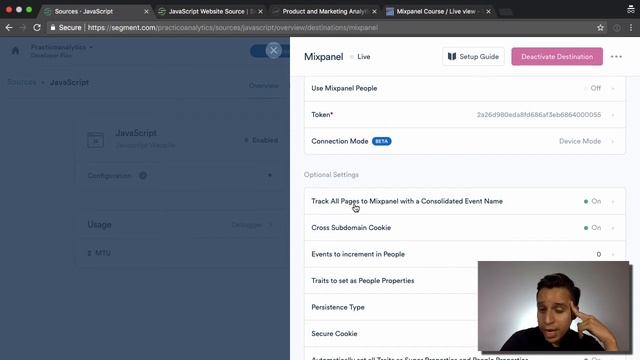Click the Sources breadcrumb link
This screenshot has height=360, width=640.
[22, 82]
